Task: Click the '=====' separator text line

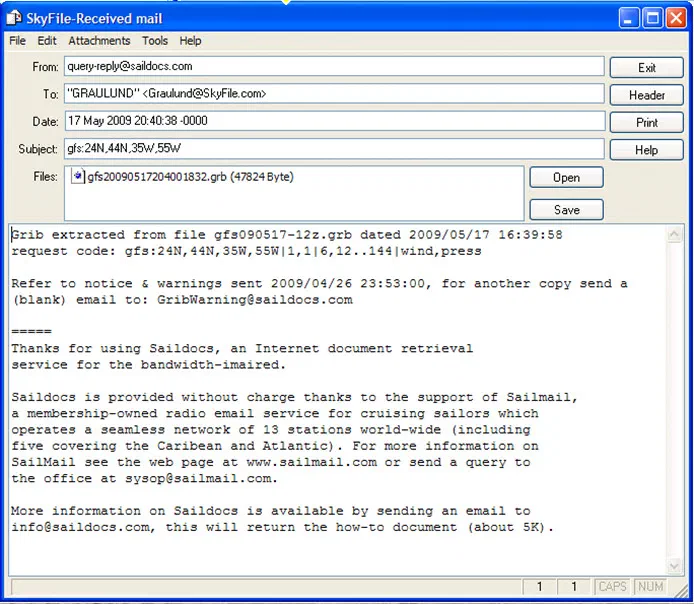Action: 31,331
